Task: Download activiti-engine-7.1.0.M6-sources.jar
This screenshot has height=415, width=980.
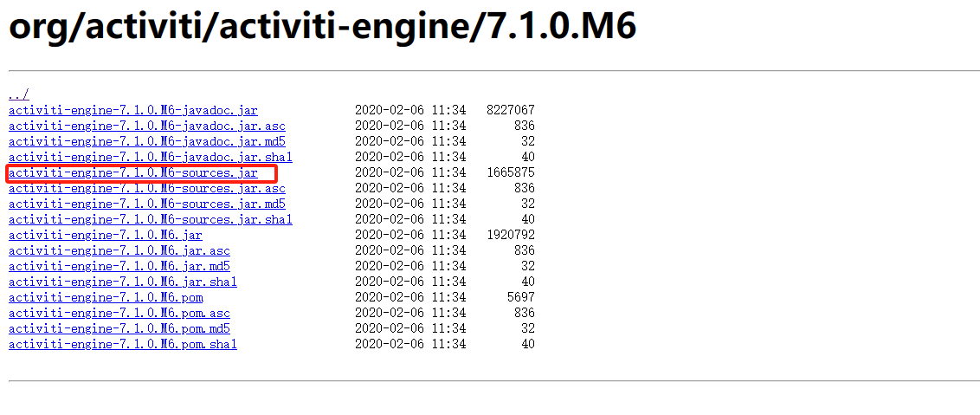Action: click(x=133, y=172)
